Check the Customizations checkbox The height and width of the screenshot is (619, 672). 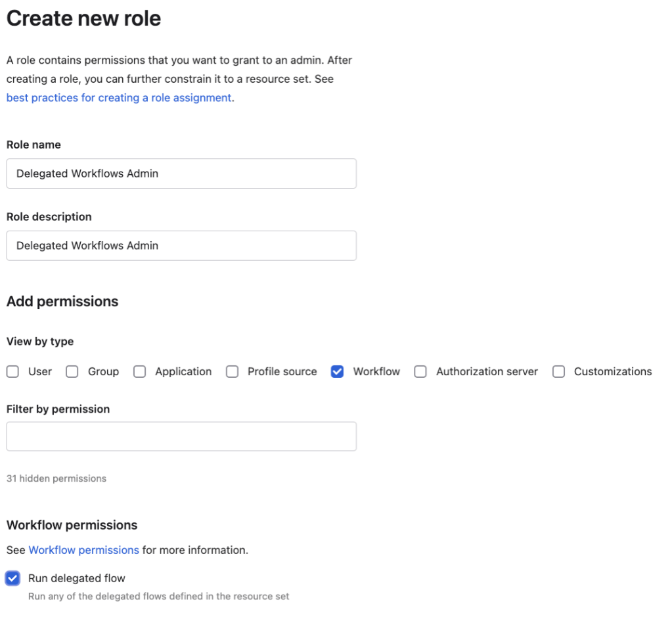pos(558,371)
